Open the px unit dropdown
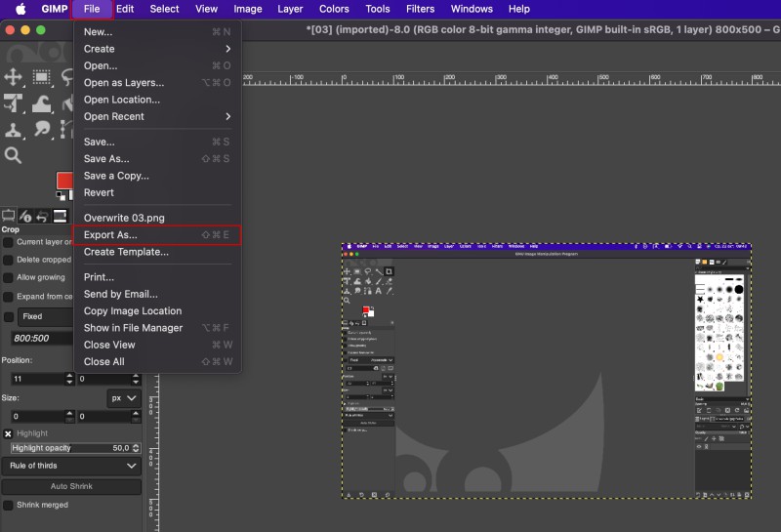This screenshot has height=532, width=781. tap(124, 398)
